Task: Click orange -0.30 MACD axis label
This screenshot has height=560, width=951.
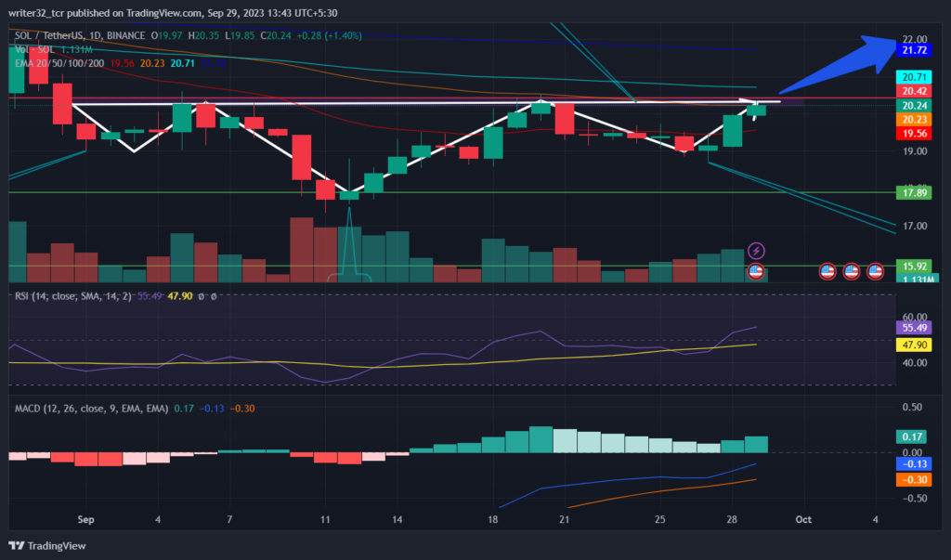Action: pos(914,480)
